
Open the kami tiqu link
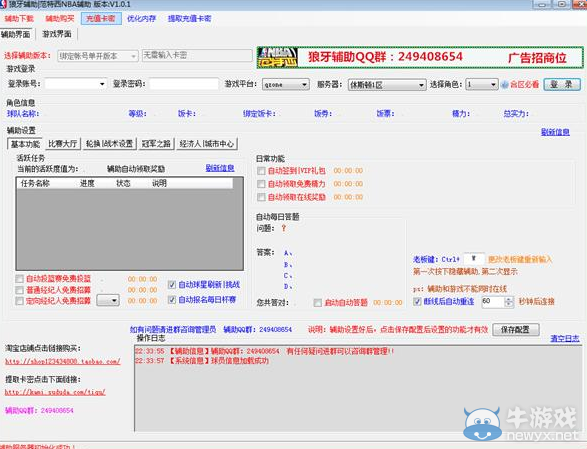[55, 392]
